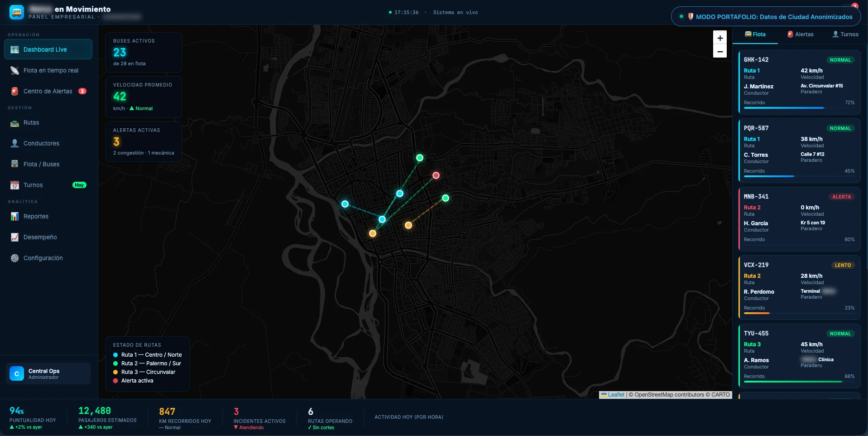Select the MNB-341 alert bus card
This screenshot has width=868, height=436.
click(x=799, y=219)
